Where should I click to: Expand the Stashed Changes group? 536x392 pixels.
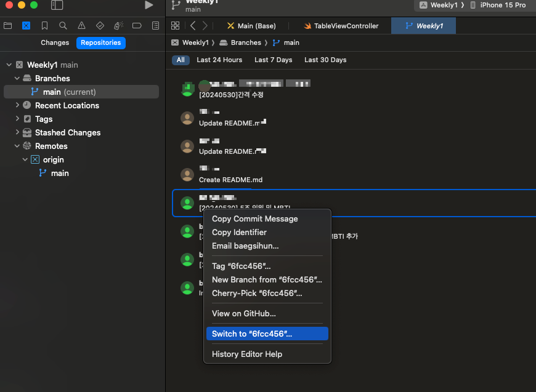(17, 132)
